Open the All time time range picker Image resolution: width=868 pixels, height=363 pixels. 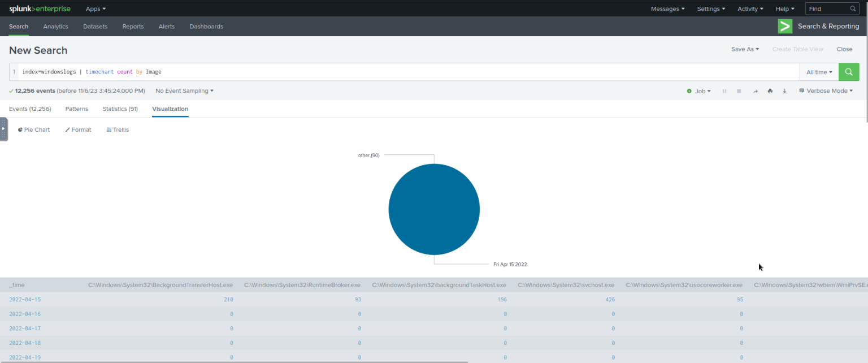[x=818, y=72]
